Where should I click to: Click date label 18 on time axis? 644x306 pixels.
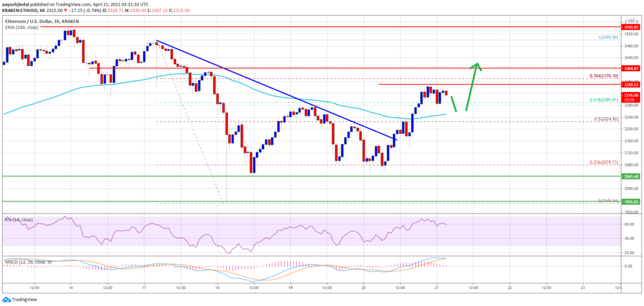(x=217, y=288)
